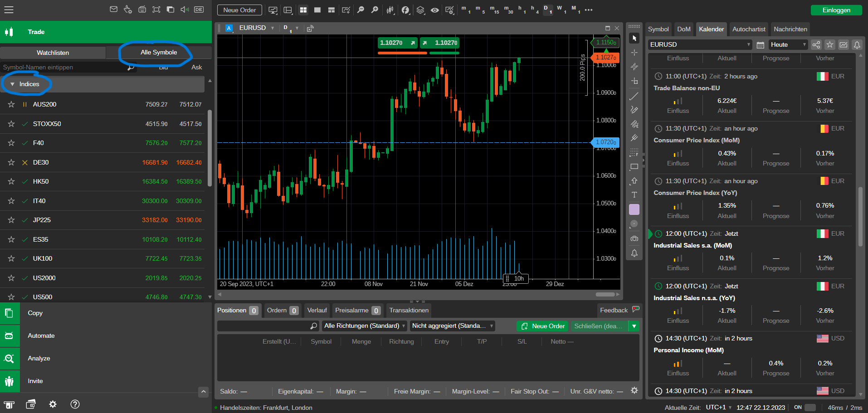The height and width of the screenshot is (413, 868).
Task: Click the purple drawing color swatch
Action: 634,209
